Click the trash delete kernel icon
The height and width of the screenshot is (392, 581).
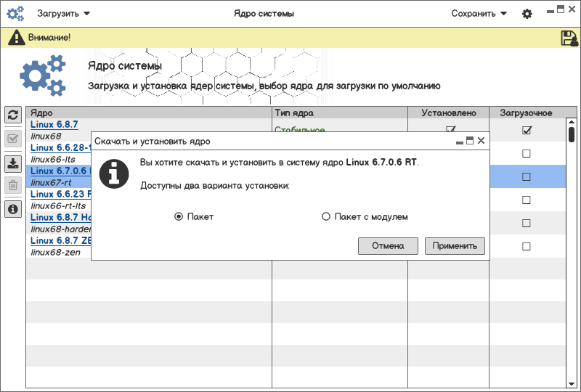point(12,186)
